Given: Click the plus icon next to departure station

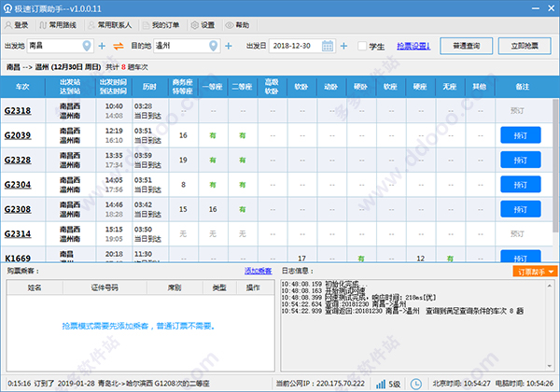Looking at the screenshot, I should [102, 46].
